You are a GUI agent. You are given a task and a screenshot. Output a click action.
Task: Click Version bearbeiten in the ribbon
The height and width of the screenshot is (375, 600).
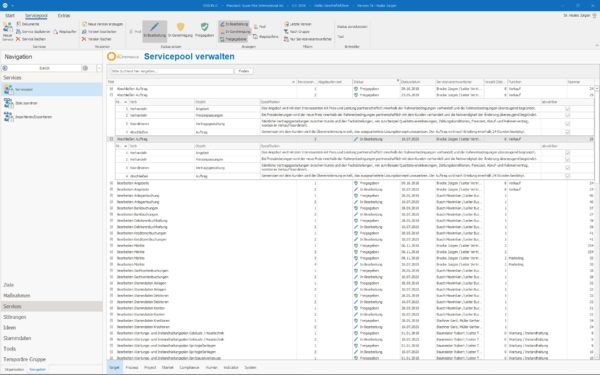(x=99, y=32)
